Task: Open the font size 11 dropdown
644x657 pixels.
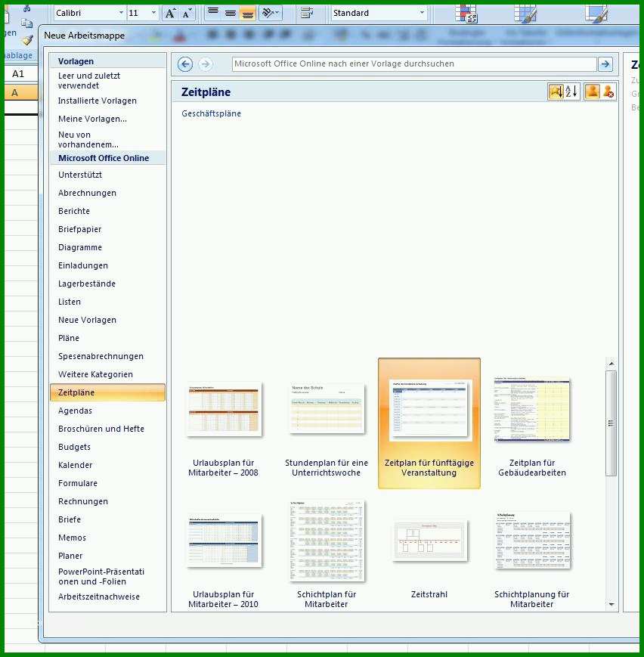Action: [153, 13]
